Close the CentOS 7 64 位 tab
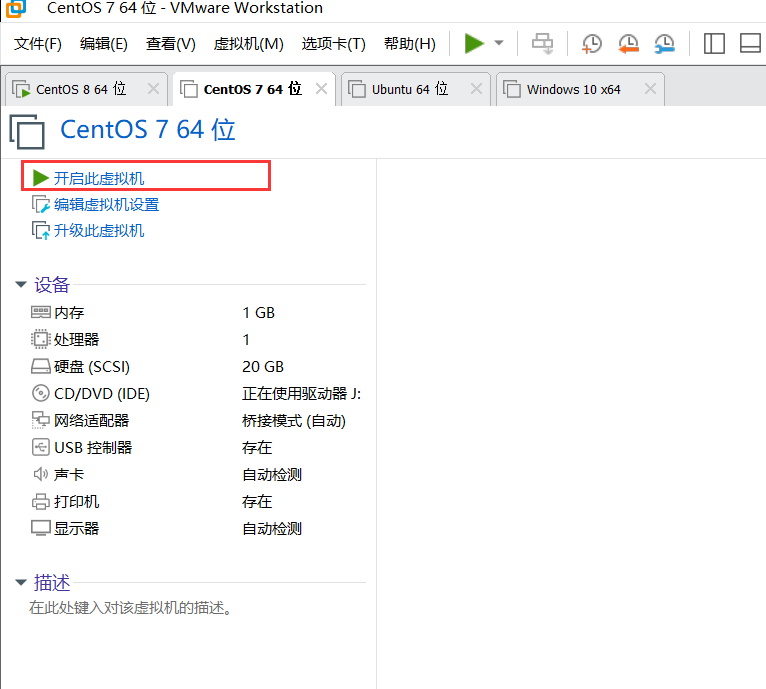This screenshot has height=689, width=766. pos(321,89)
